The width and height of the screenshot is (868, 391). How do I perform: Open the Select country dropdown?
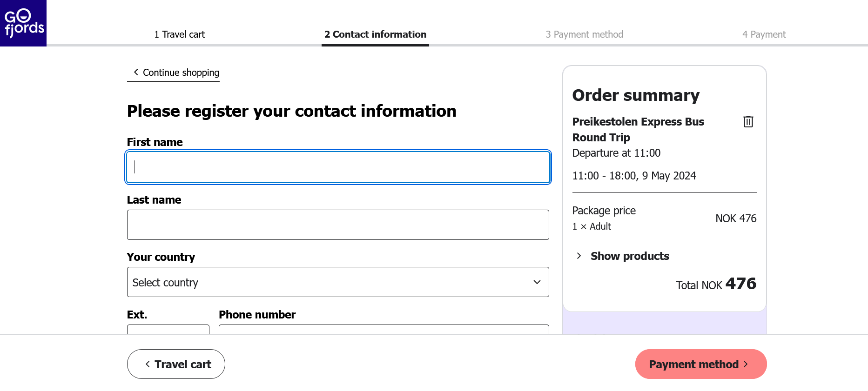(x=337, y=282)
